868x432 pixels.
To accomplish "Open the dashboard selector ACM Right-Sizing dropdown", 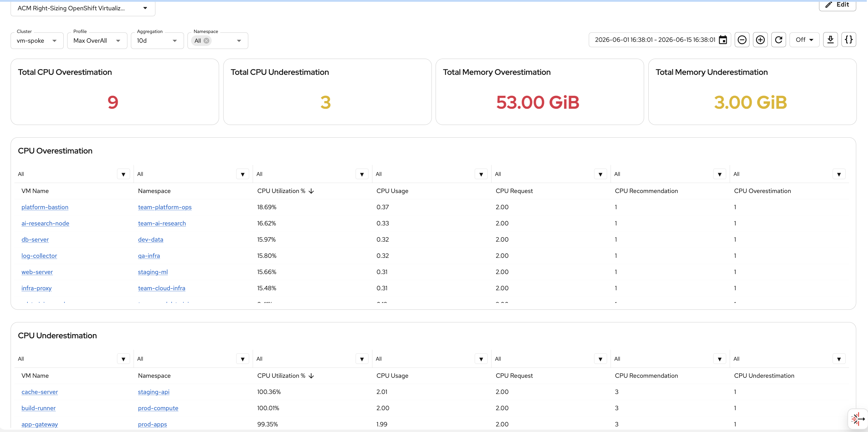I will [x=83, y=8].
